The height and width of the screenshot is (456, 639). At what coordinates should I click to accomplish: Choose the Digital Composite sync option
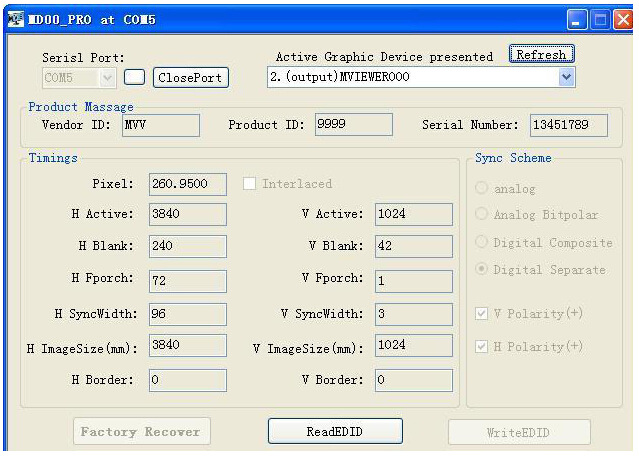(x=482, y=242)
